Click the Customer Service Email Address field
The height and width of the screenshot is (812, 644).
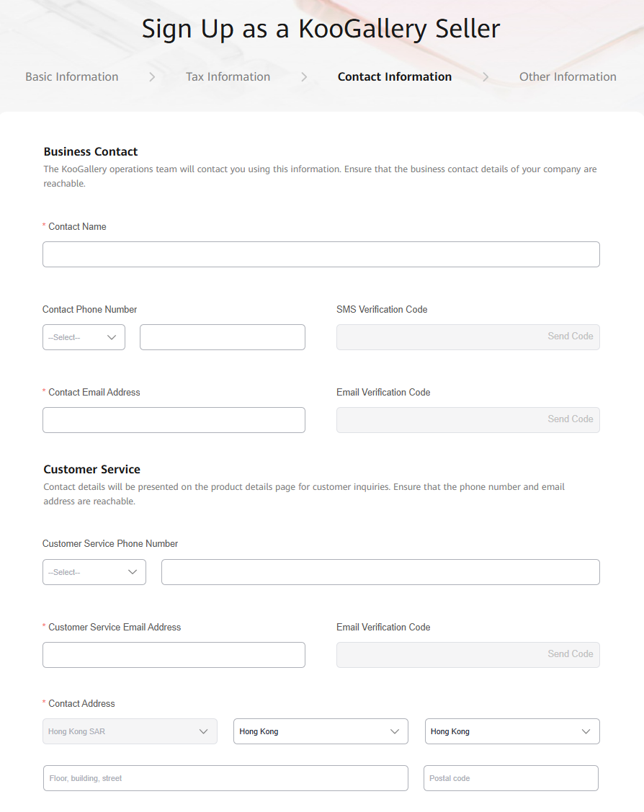pos(174,655)
